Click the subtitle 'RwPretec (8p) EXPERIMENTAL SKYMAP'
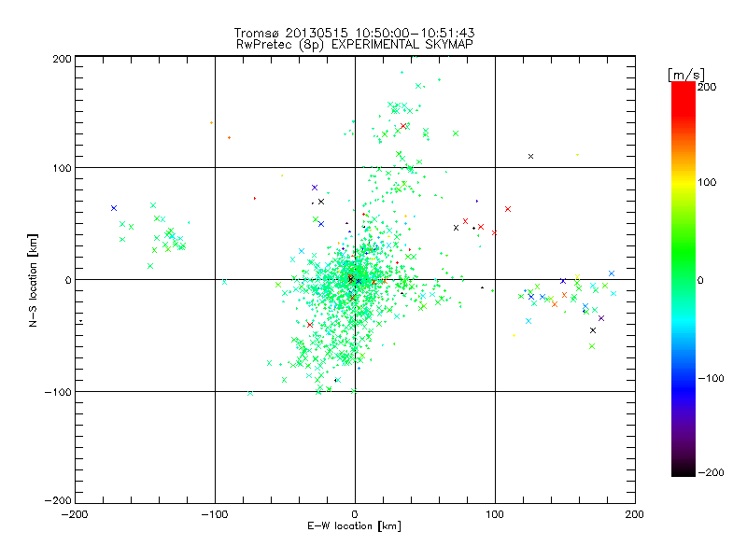 [x=355, y=45]
